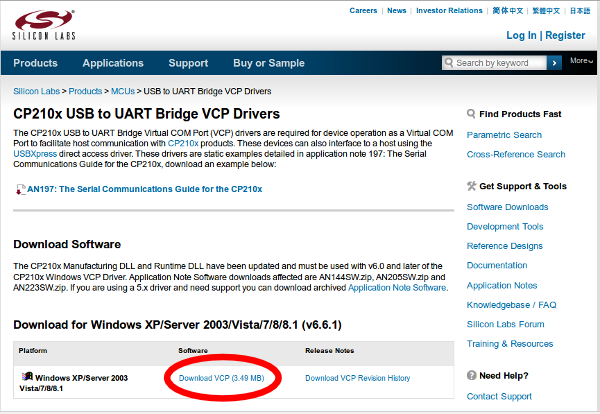Screen dimensions: 600x414
Task: Click the 'CP210x USB to UART Bridge VCP Drivers' heading
Action: (x=147, y=114)
